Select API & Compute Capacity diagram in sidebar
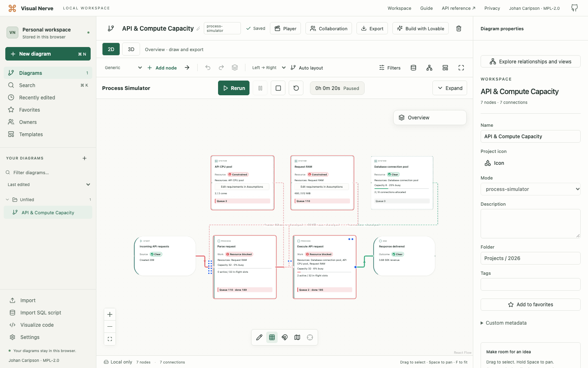This screenshot has width=588, height=368. coord(48,213)
